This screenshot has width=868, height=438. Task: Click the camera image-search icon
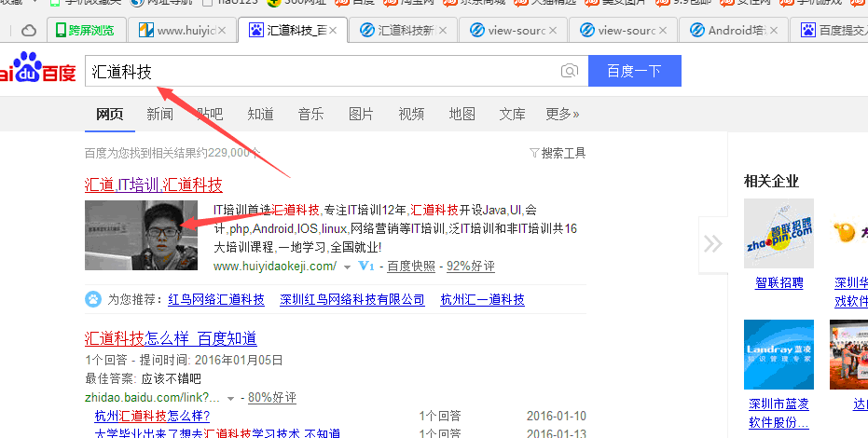[x=569, y=71]
